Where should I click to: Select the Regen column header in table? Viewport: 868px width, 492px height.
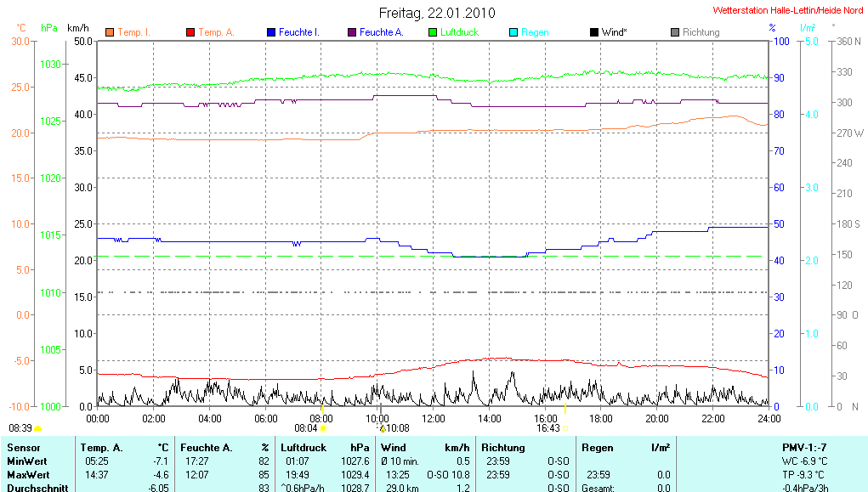pos(596,447)
